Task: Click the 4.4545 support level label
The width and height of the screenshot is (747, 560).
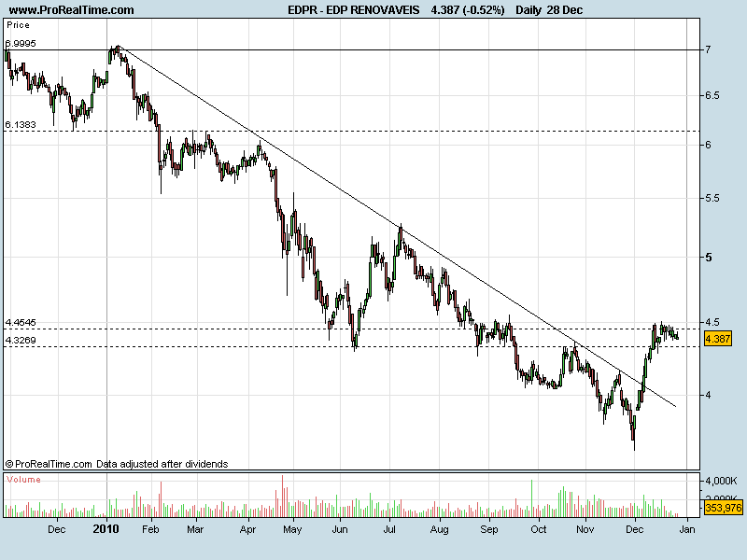Action: (21, 322)
